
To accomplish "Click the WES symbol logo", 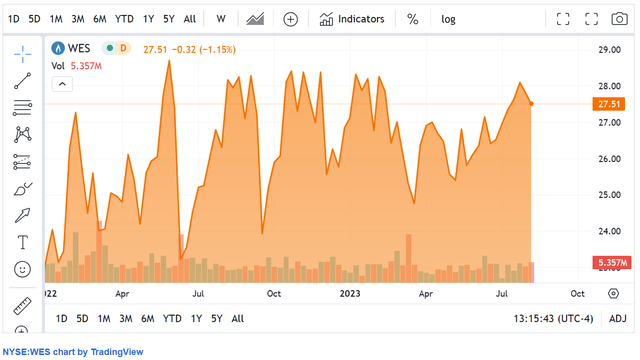I will coord(58,48).
